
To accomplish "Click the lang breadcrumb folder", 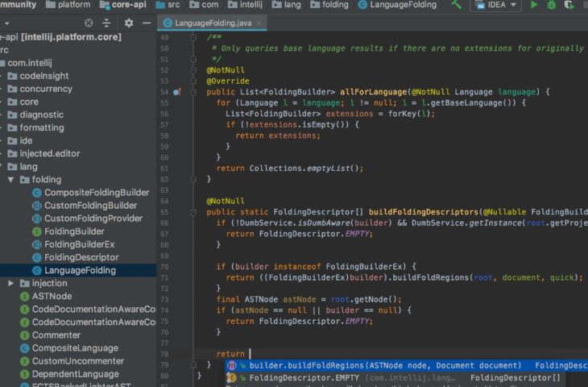I will tap(287, 5).
